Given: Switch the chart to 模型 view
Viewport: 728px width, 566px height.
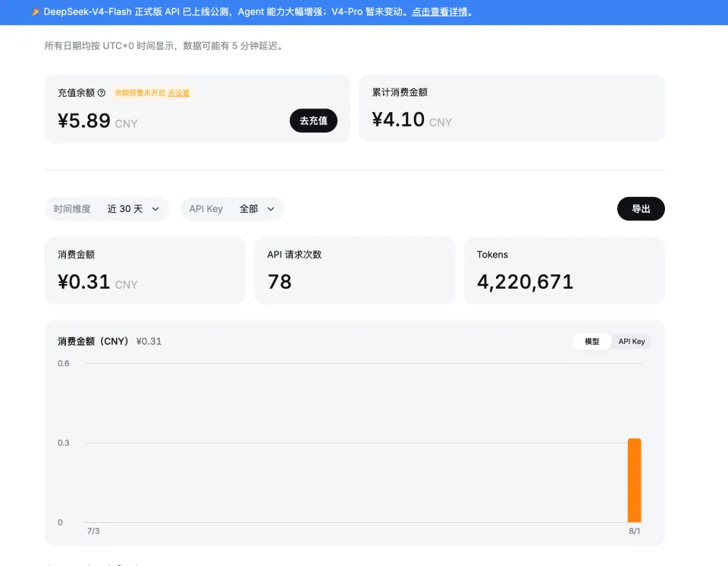Looking at the screenshot, I should (591, 342).
